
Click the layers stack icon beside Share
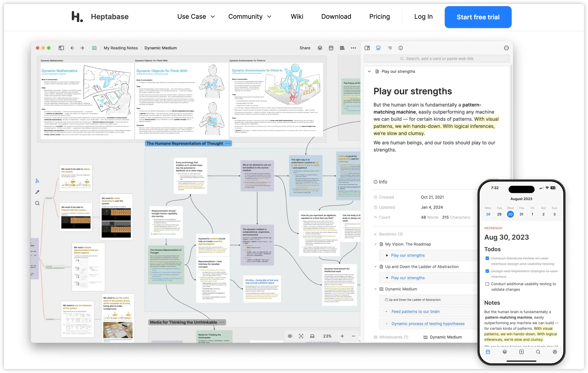coord(320,48)
